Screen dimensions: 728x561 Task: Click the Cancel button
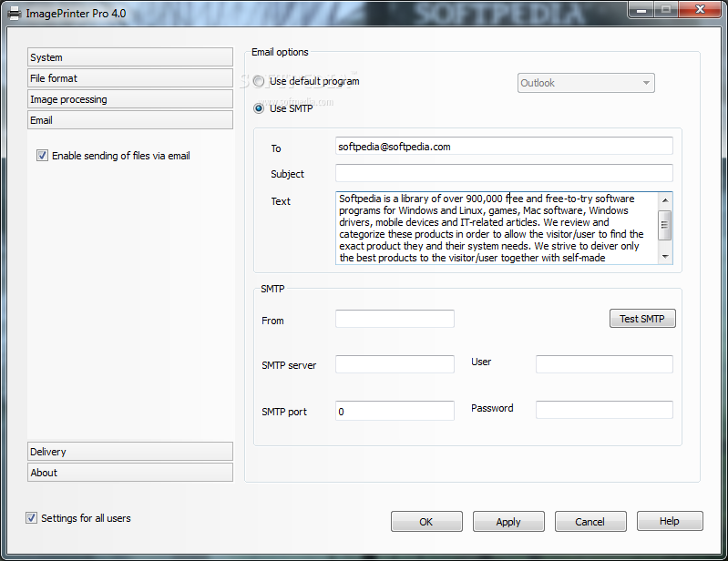point(590,522)
